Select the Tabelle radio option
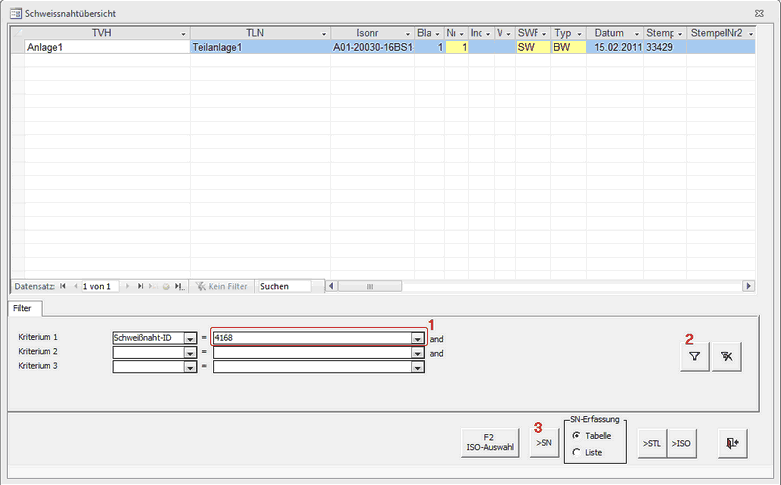 pos(576,435)
